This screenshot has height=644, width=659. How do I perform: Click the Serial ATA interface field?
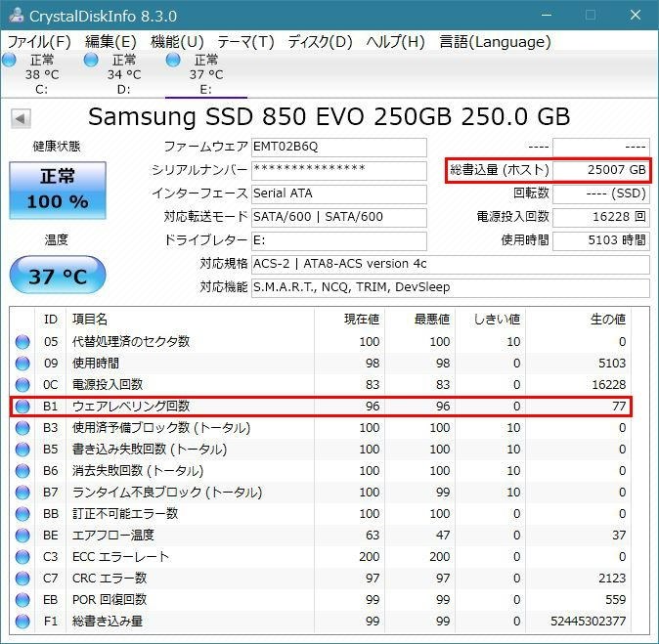pos(338,193)
